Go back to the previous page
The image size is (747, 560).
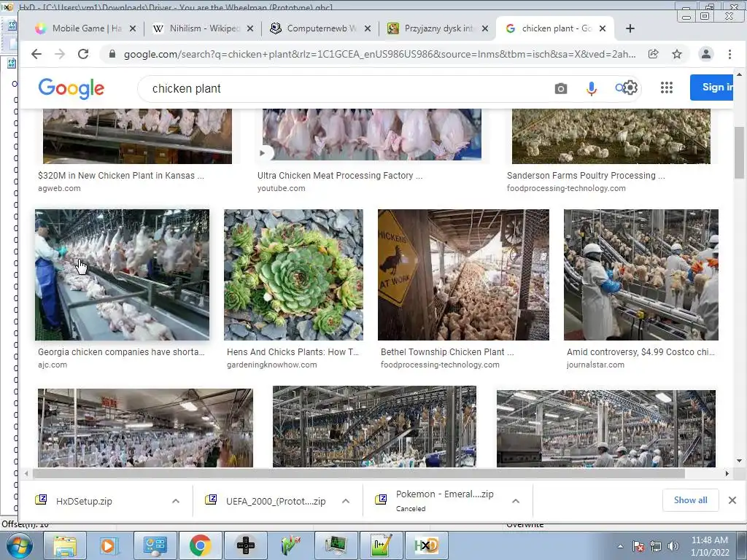click(36, 54)
